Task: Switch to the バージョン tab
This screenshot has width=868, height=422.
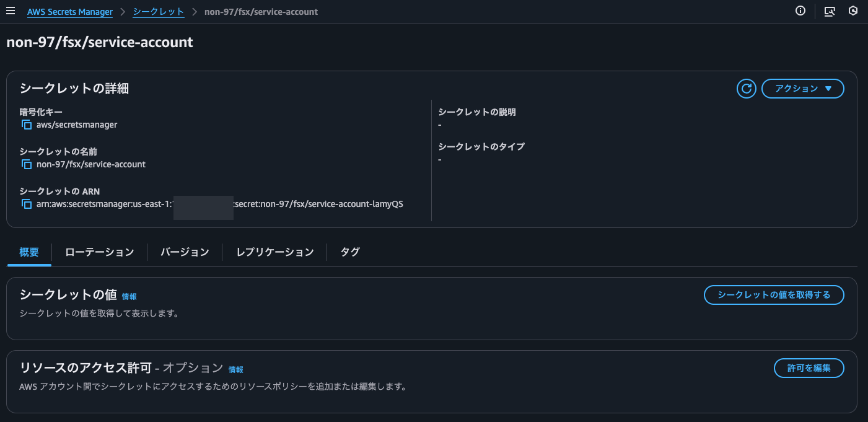Action: tap(185, 252)
